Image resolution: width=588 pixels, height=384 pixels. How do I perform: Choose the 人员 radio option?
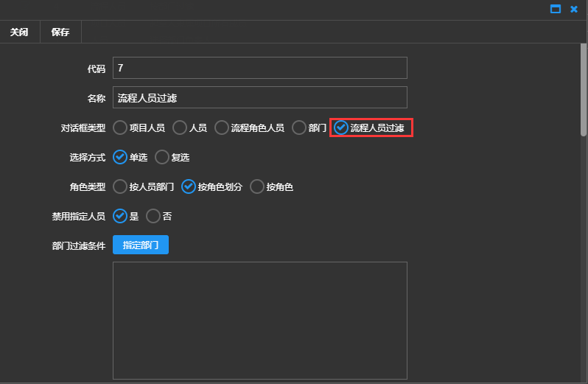pos(180,128)
